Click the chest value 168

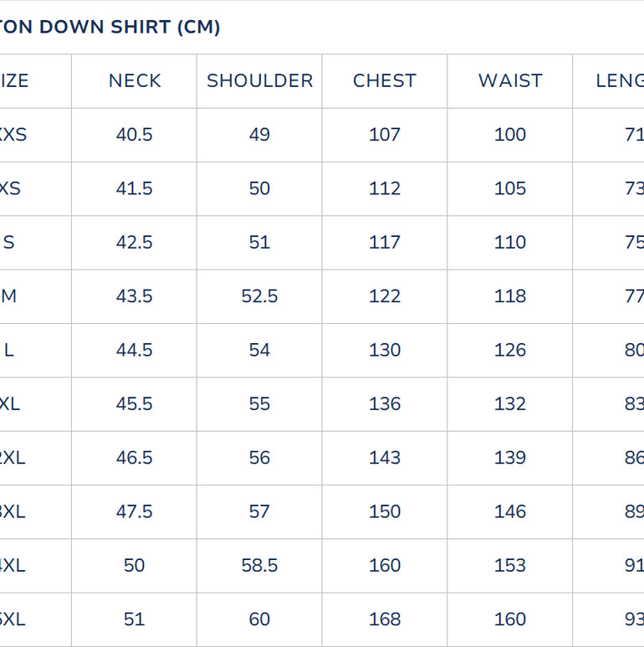(x=385, y=619)
